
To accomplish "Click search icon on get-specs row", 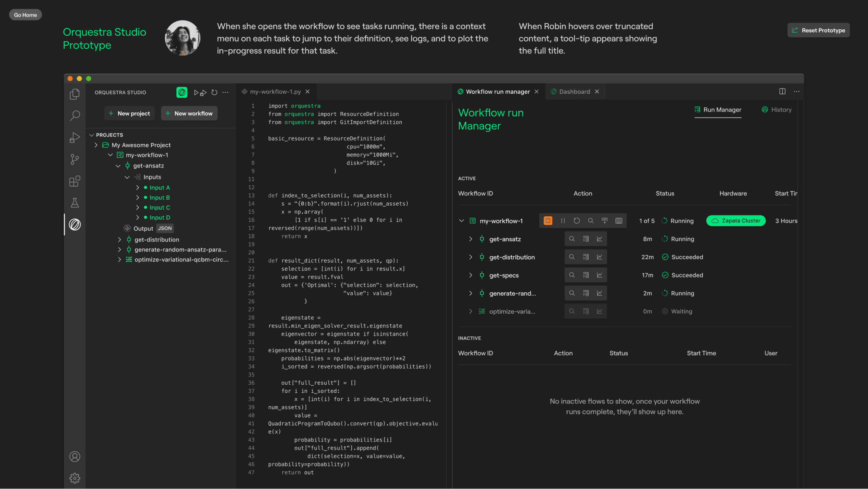I will point(572,275).
